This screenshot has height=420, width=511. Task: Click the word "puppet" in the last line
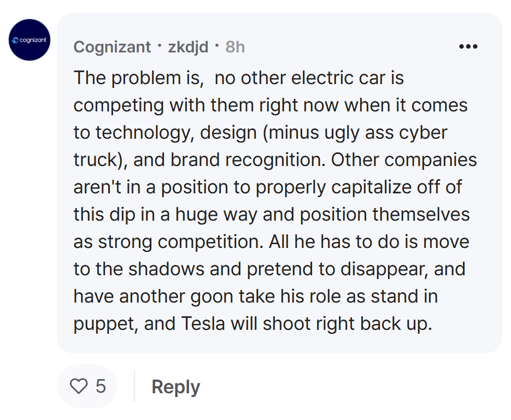pyautogui.click(x=105, y=324)
